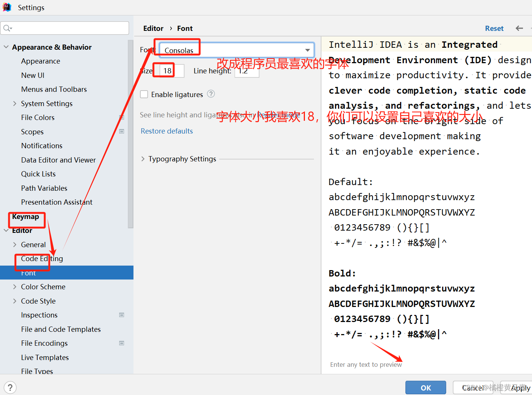
Task: Open Data Editor and Viewer settings
Action: point(59,160)
